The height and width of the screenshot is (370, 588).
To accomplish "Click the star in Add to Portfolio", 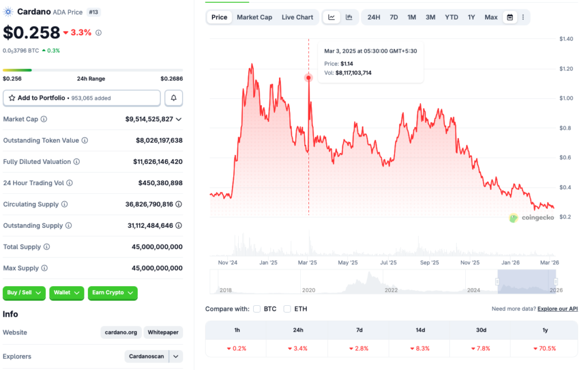I will point(13,98).
